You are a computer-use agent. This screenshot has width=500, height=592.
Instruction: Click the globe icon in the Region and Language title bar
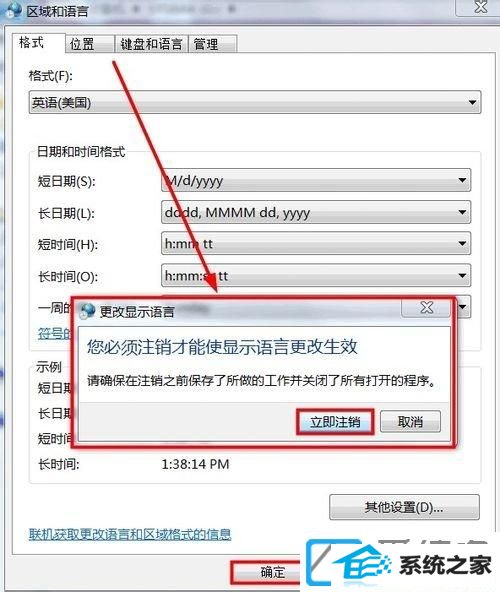click(x=14, y=10)
